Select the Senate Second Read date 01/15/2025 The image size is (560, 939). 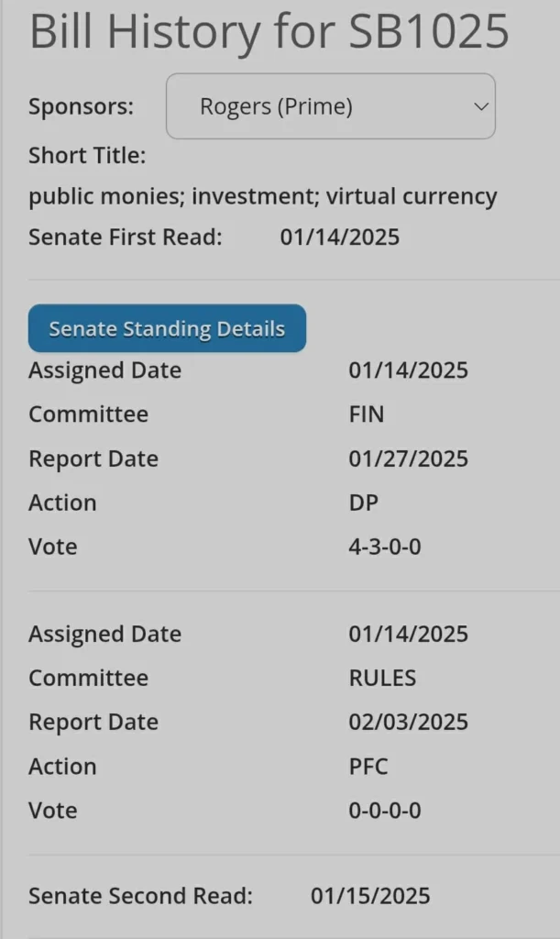[x=370, y=896]
